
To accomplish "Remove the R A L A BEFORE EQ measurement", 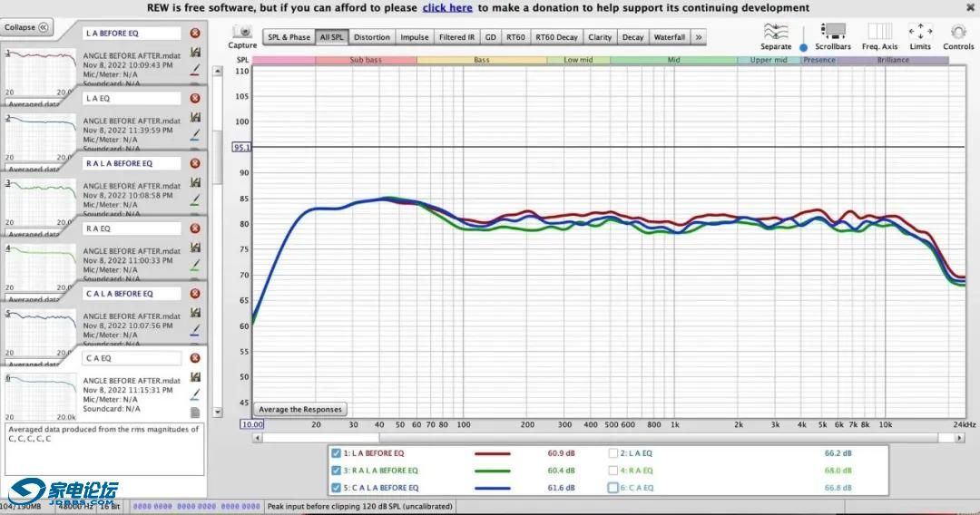I will click(195, 163).
